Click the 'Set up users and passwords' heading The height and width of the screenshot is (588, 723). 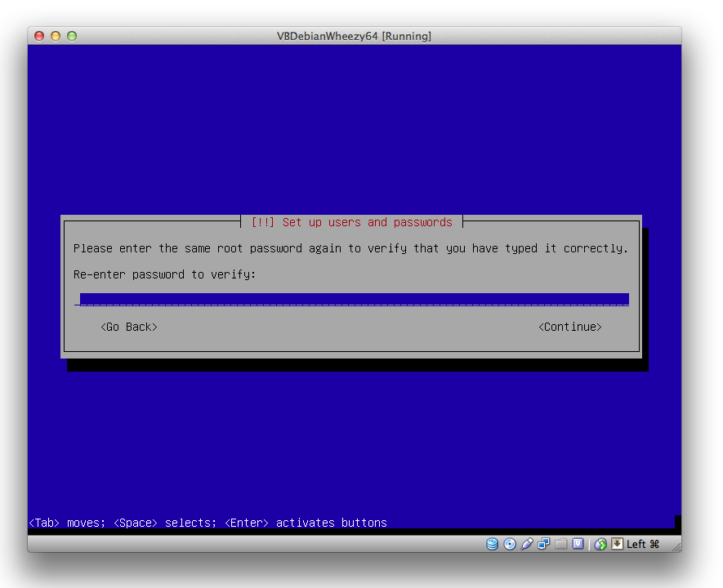tap(351, 222)
